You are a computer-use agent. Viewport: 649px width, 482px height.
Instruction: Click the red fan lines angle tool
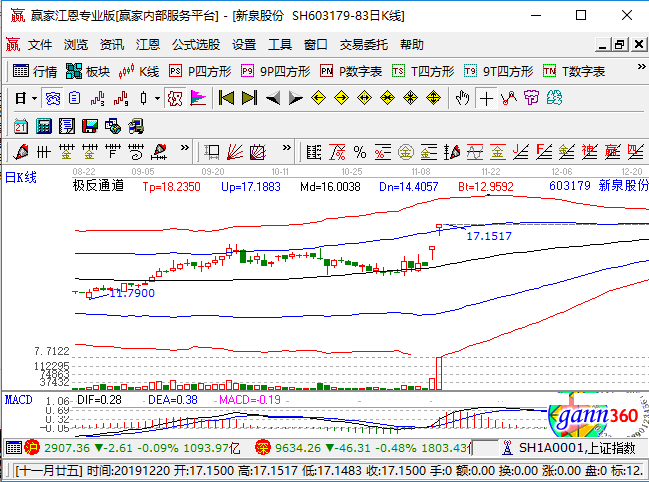pyautogui.click(x=235, y=152)
